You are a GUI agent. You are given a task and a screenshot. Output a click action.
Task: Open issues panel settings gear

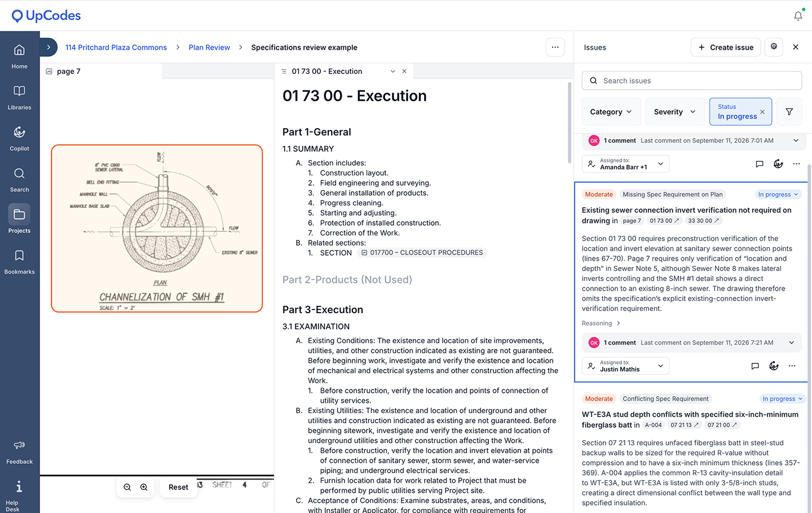[x=774, y=47]
